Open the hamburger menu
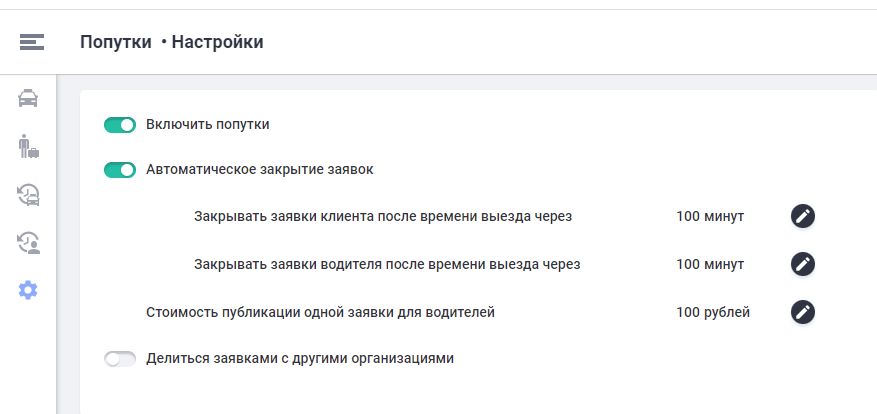Screen dimensions: 877x414 point(31,42)
